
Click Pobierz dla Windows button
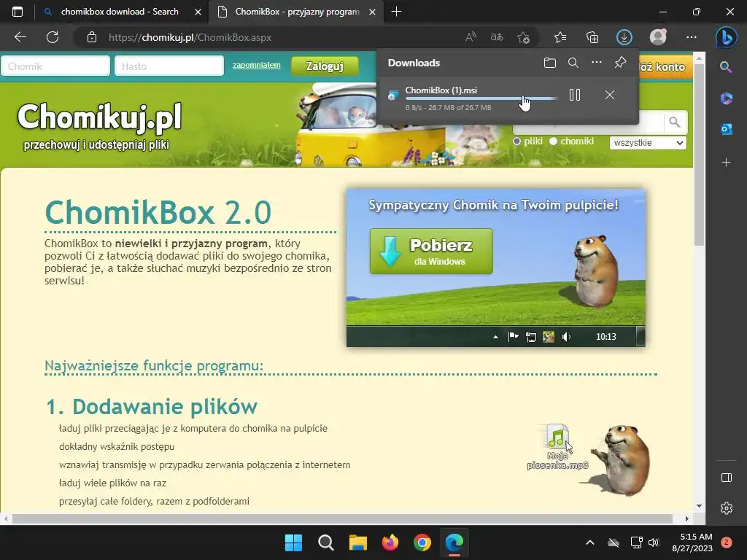point(431,252)
